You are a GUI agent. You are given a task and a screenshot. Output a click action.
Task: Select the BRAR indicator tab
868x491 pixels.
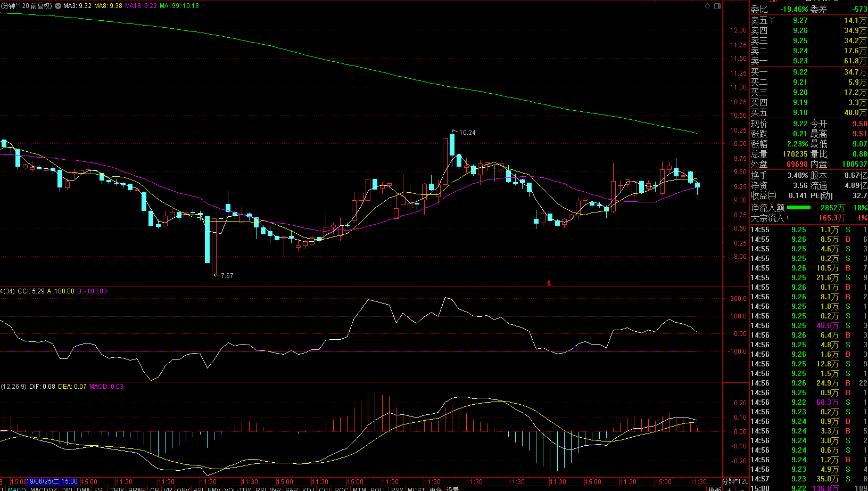(x=137, y=489)
